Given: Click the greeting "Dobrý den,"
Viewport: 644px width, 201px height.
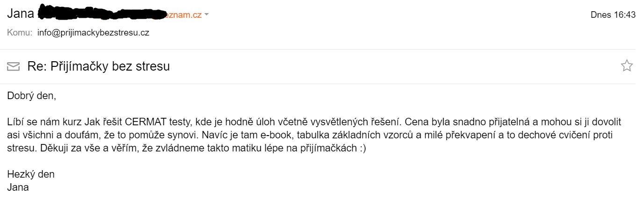Looking at the screenshot, I should pyautogui.click(x=31, y=97).
